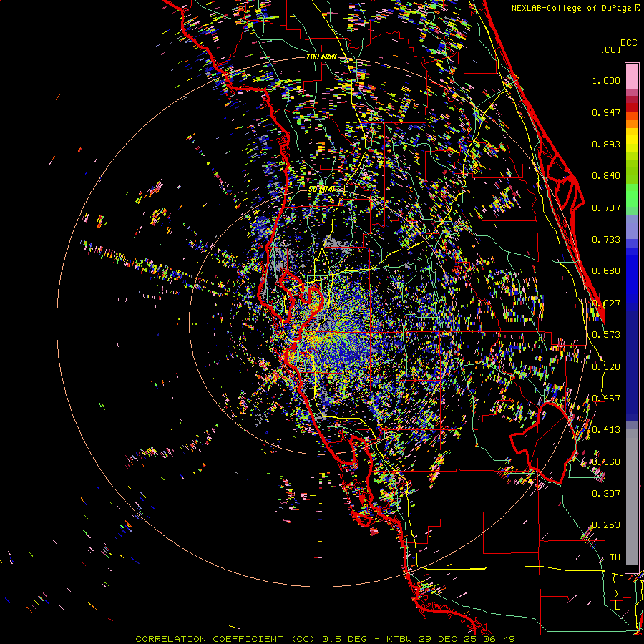Click the [CC] units label
The height and width of the screenshot is (644, 644).
pyautogui.click(x=610, y=49)
